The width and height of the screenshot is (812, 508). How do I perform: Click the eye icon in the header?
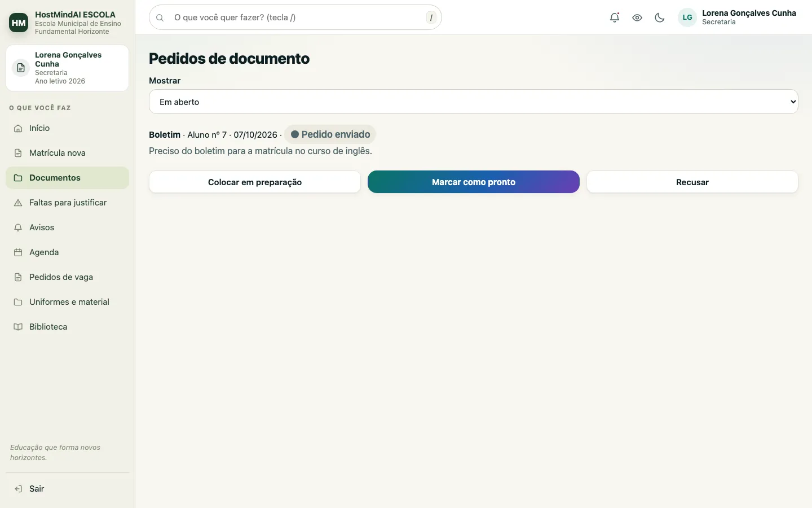coord(637,17)
